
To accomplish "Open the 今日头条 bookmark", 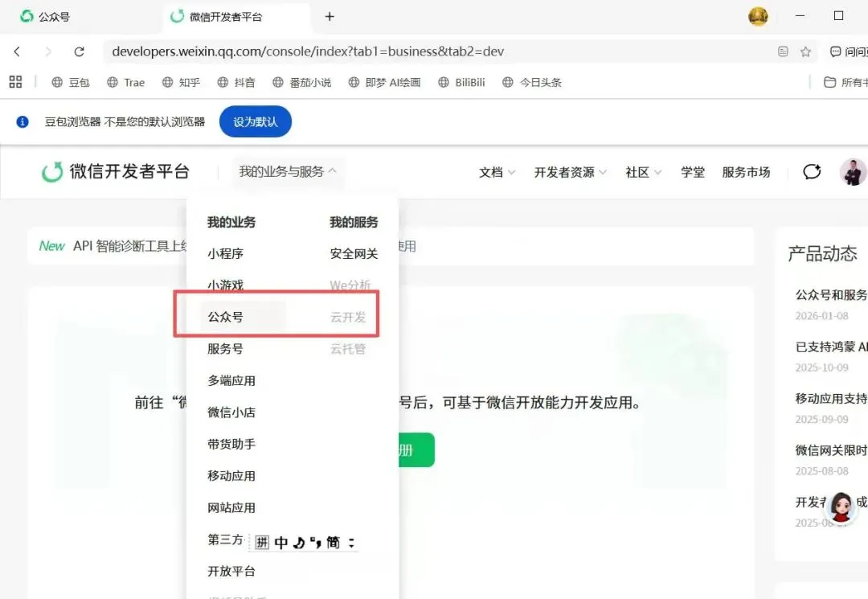I will tap(531, 83).
